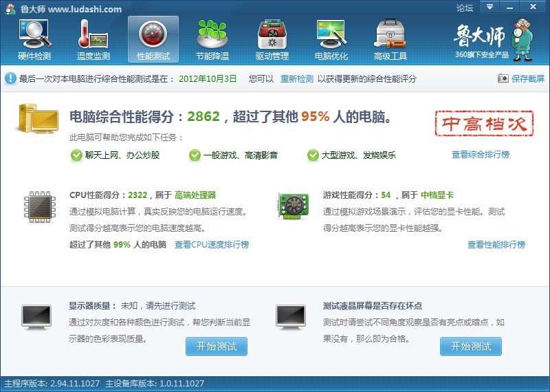
Task: Open the 论坛 forum link
Action: pos(465,8)
